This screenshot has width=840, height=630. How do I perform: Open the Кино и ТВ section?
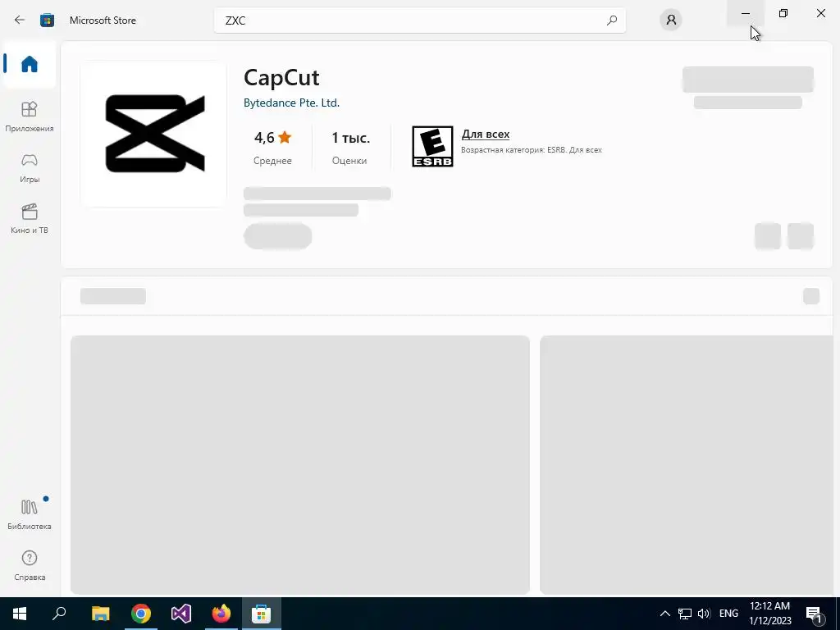30,218
